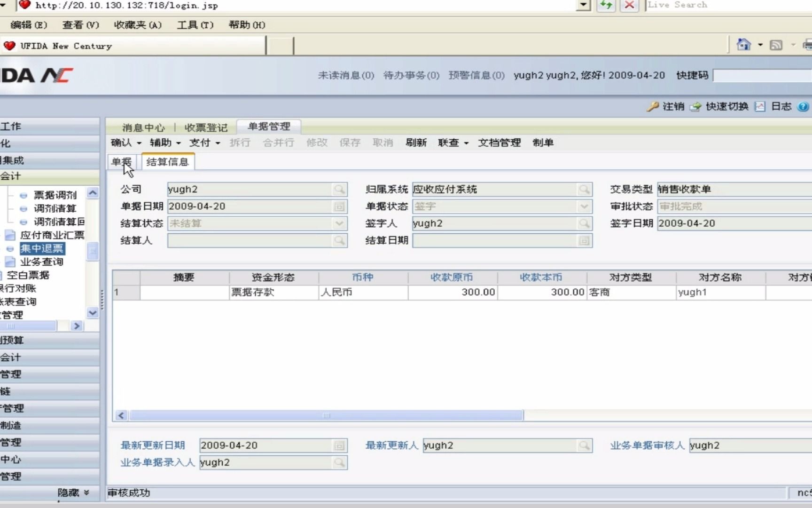Open 预警信息(0) link
The width and height of the screenshot is (812, 508).
pos(476,75)
